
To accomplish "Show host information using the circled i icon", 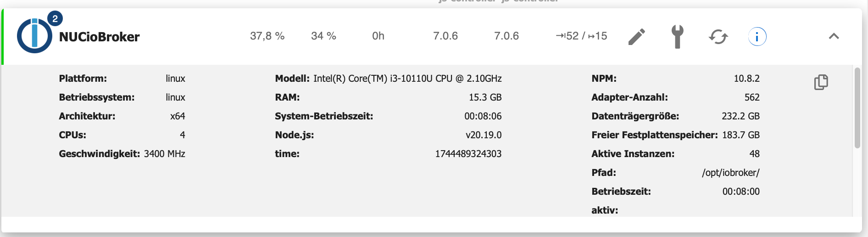I will coord(757,37).
